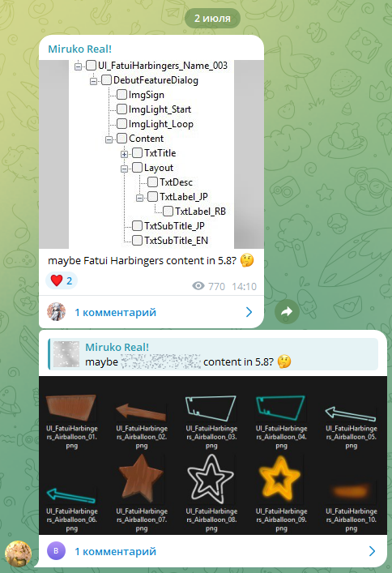Open the orange star Airballoon_09 image
Screen dimensions: 392x573
coord(281,479)
